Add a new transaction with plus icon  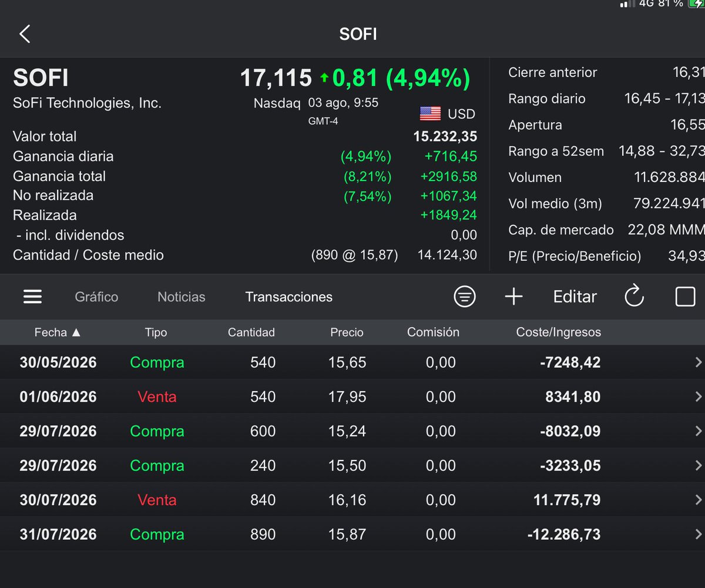pyautogui.click(x=513, y=297)
